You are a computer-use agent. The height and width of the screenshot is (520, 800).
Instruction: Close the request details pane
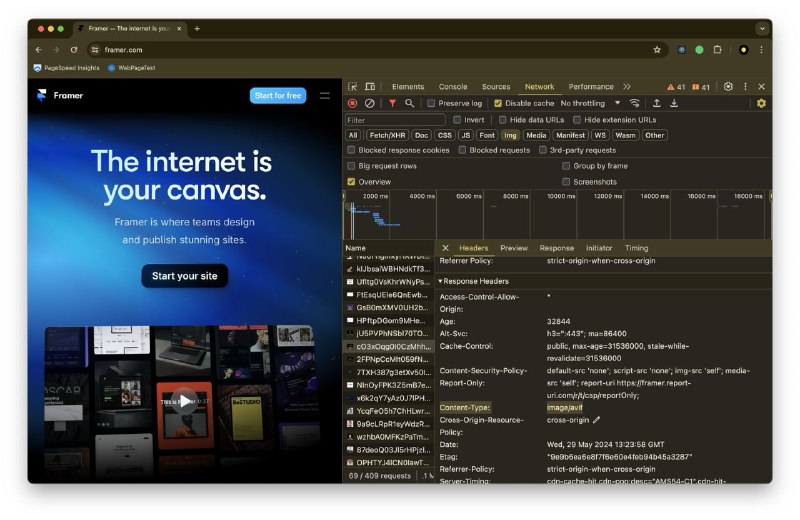pos(445,248)
